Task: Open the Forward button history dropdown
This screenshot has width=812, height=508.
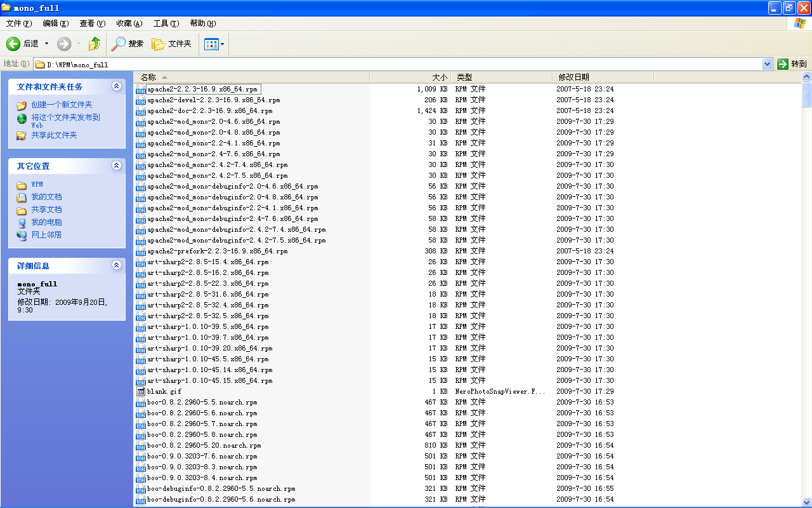Action: point(79,44)
